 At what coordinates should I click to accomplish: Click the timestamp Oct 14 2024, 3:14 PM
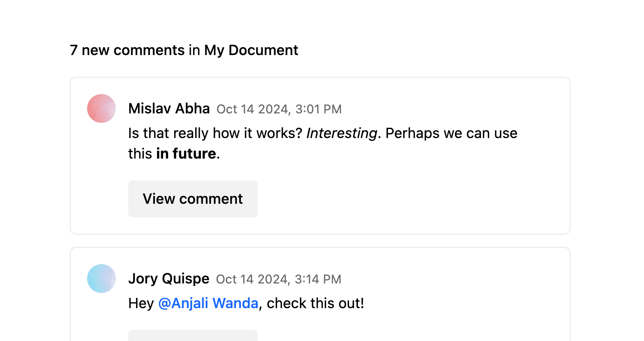(x=279, y=279)
